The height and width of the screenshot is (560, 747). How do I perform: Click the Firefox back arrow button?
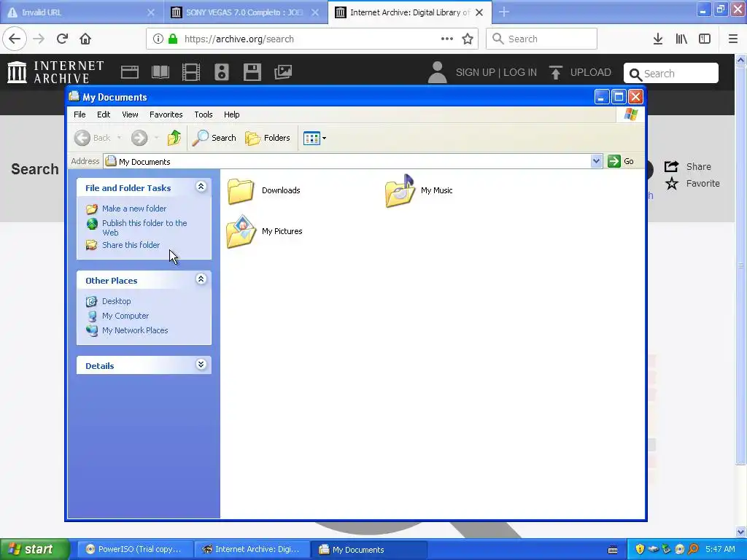(15, 39)
